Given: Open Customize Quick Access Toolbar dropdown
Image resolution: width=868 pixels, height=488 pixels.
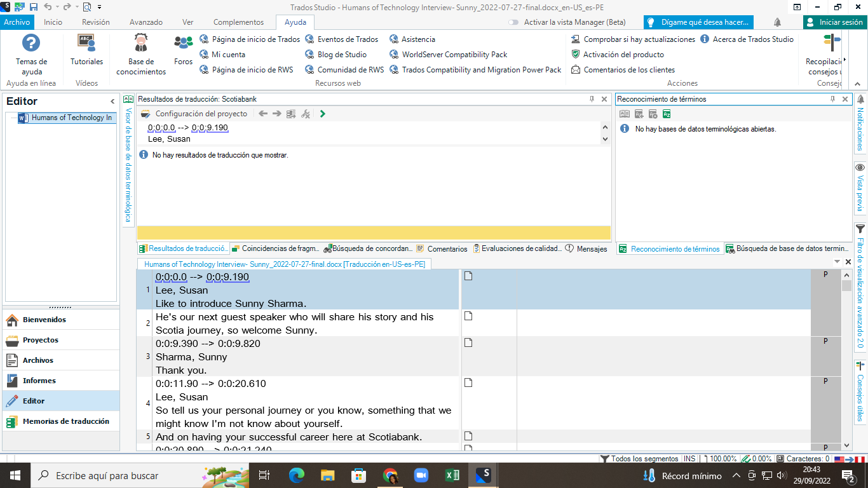Looking at the screenshot, I should [100, 7].
